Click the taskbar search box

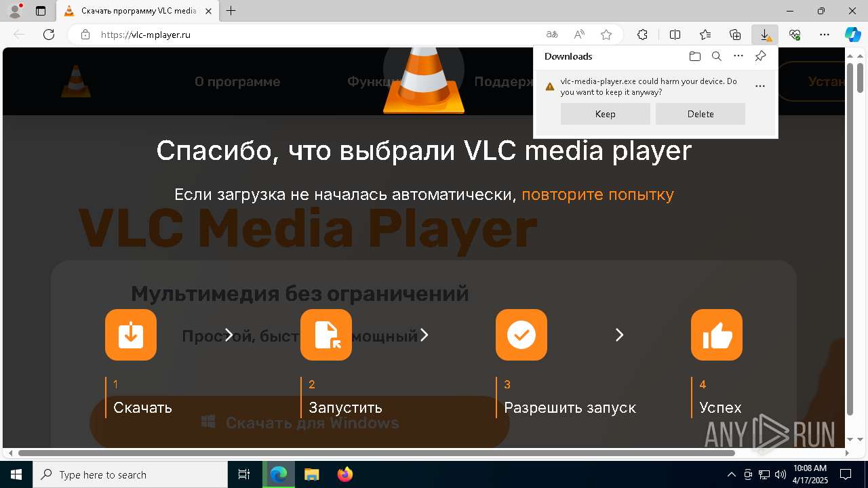pos(130,474)
